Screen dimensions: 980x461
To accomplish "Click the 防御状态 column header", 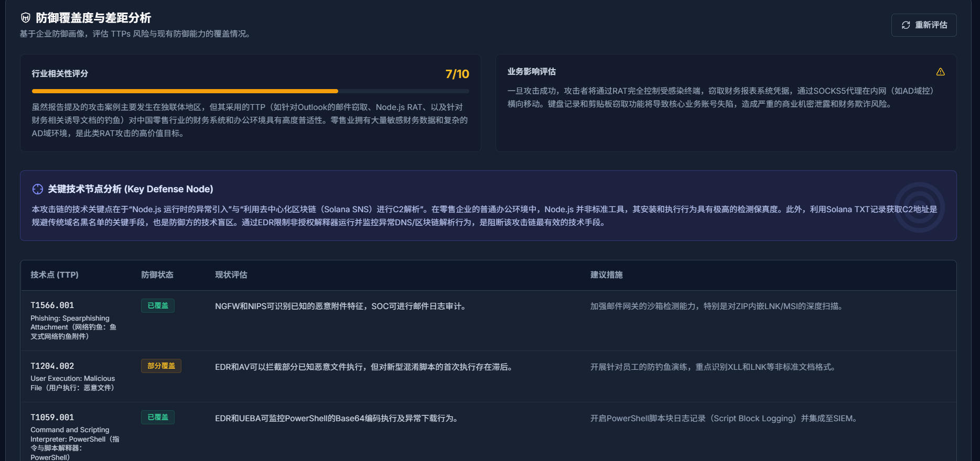I will 157,275.
